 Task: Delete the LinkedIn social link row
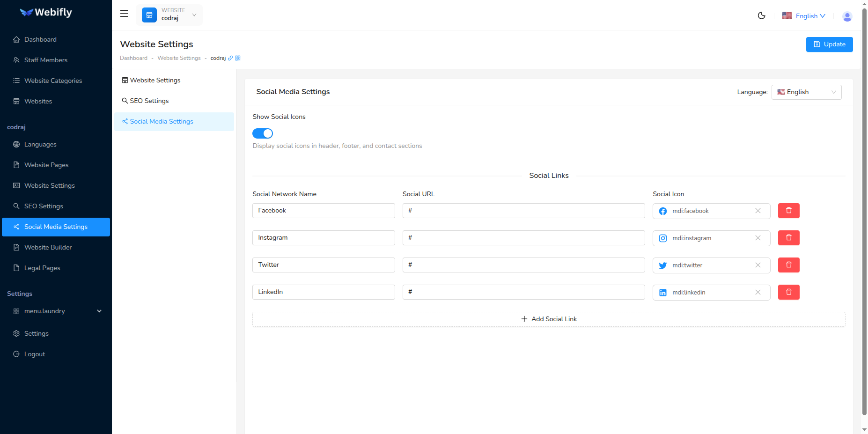tap(788, 292)
